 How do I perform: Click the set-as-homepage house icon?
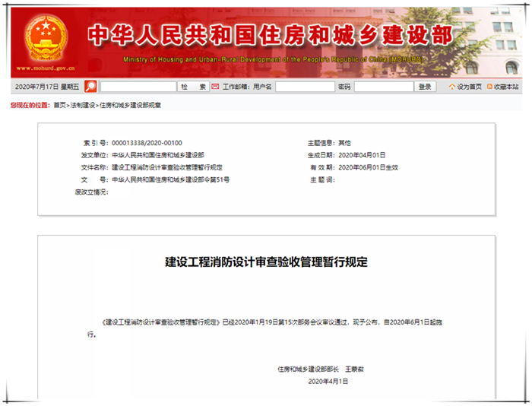[x=452, y=87]
